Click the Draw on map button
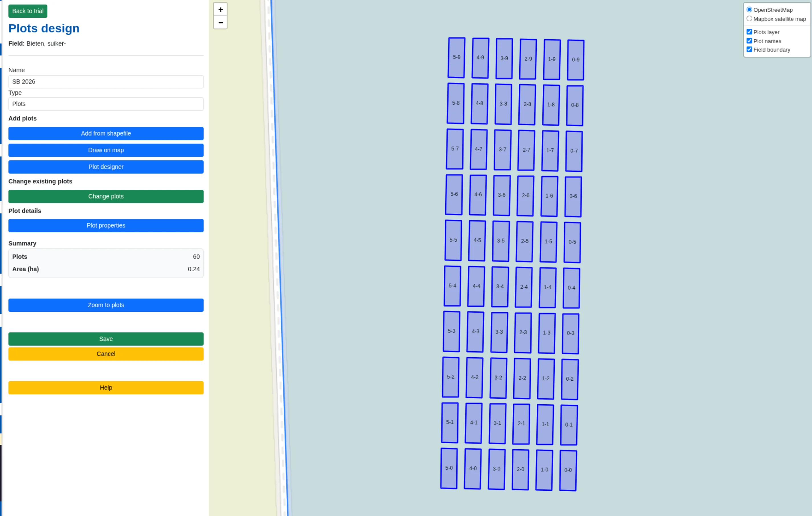 click(106, 150)
